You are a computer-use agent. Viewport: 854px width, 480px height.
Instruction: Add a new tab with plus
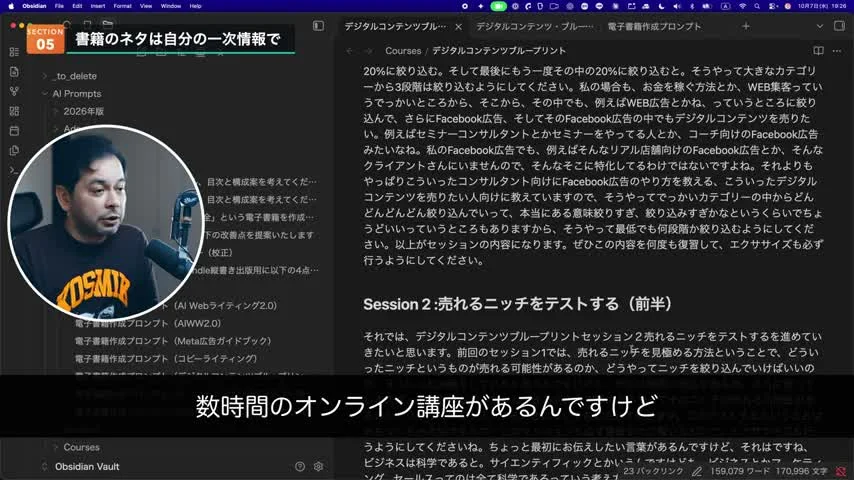pos(746,26)
